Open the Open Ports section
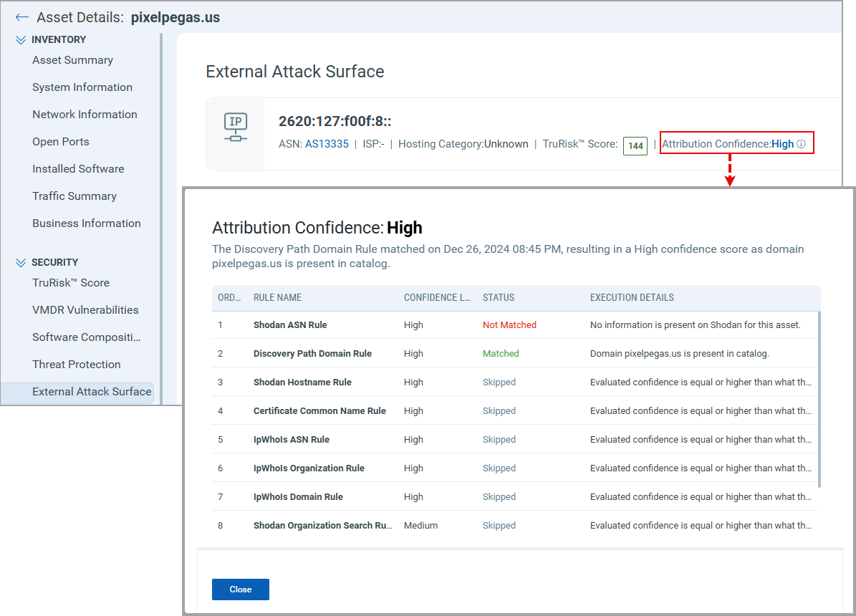This screenshot has width=856, height=616. click(61, 142)
